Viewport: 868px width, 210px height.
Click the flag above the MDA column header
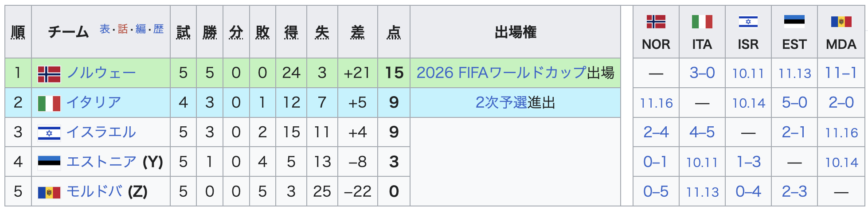(x=841, y=21)
